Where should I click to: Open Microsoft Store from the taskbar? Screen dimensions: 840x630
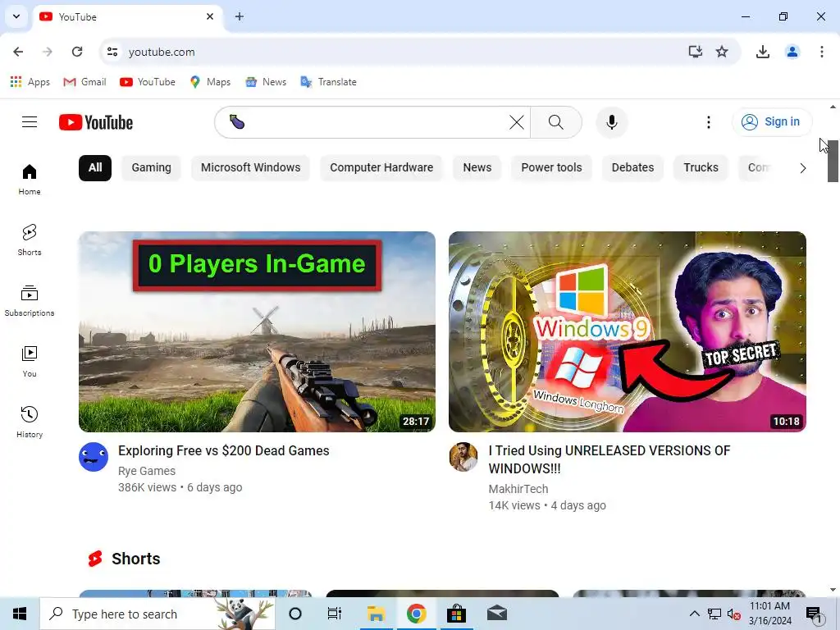[456, 614]
